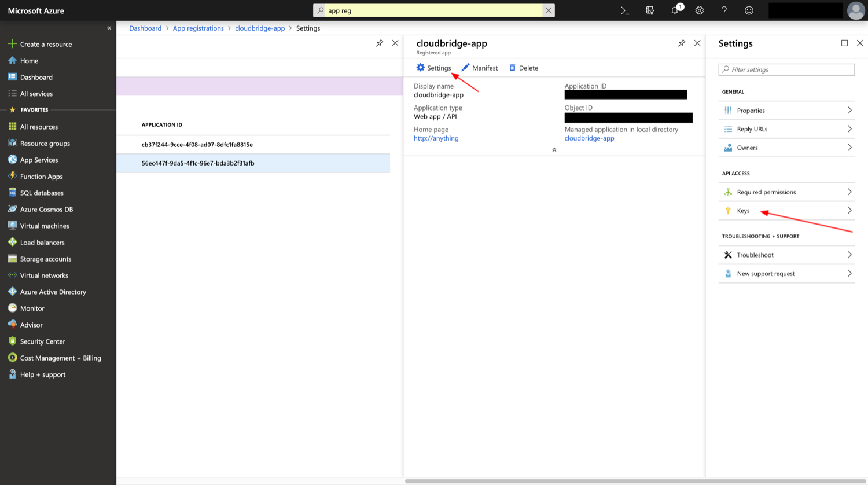This screenshot has width=868, height=485.
Task: Open portal settings gear in top bar
Action: 700,10
